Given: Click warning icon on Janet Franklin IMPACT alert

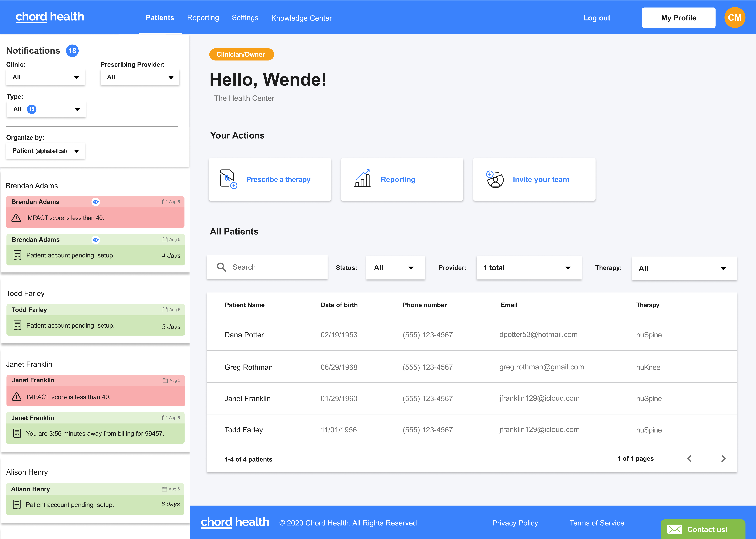Looking at the screenshot, I should [x=17, y=397].
